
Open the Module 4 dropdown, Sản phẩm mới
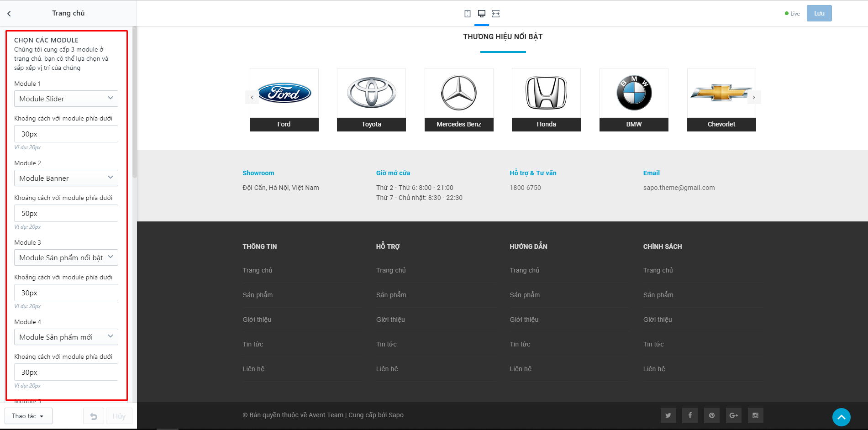point(66,337)
